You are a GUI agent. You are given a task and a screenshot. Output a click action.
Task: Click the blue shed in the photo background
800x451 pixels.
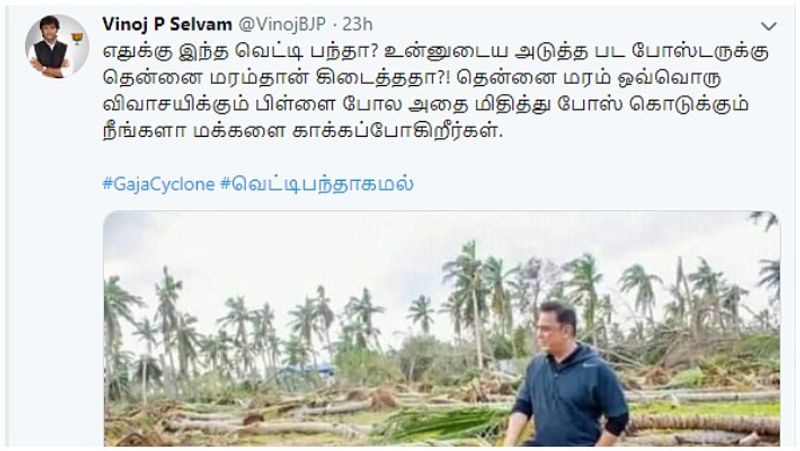[x=305, y=372]
